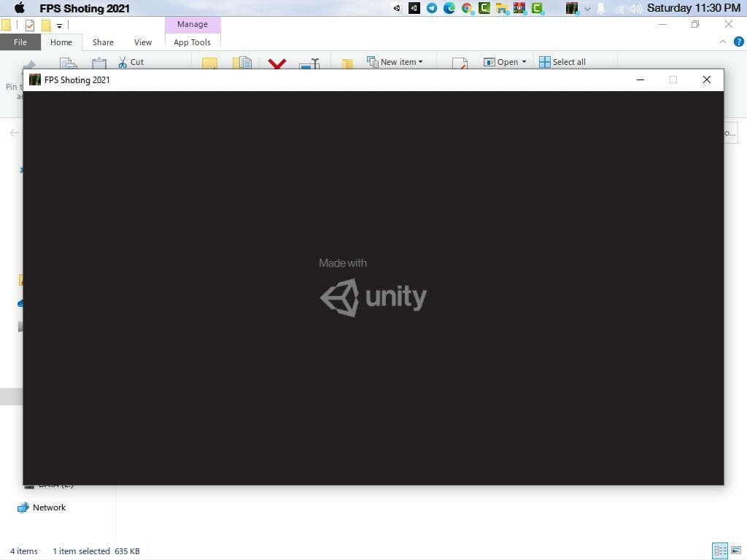This screenshot has height=560, width=747.
Task: Click the Apple logo in the menu bar
Action: tap(19, 7)
